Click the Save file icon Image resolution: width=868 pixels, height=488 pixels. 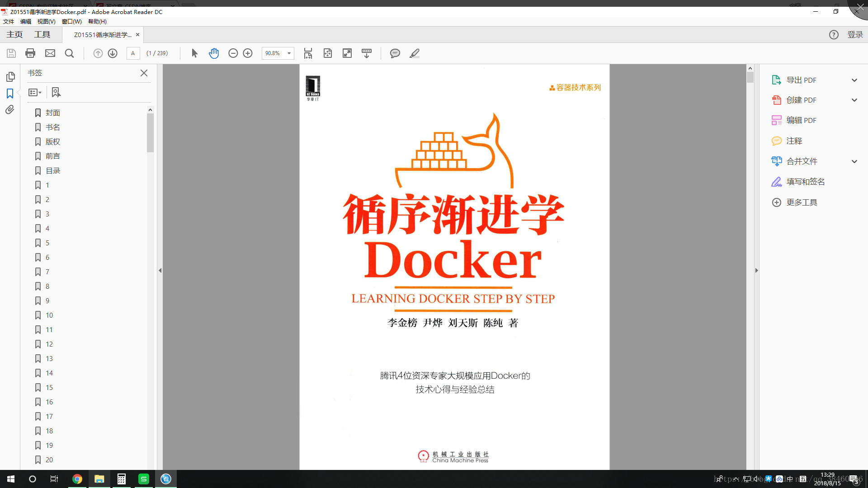coord(11,53)
